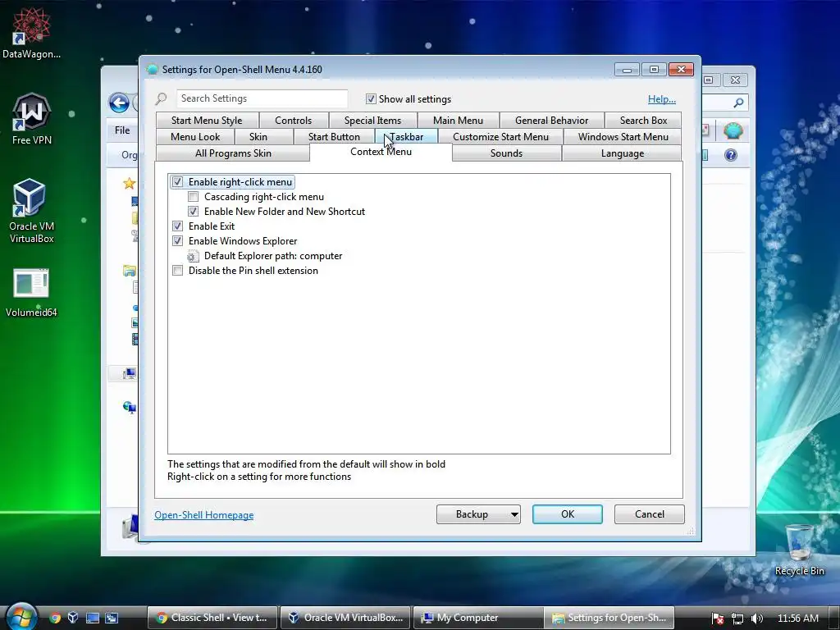Screen dimensions: 840x630
Task: Open the volume speaker tray icon
Action: coord(756,619)
